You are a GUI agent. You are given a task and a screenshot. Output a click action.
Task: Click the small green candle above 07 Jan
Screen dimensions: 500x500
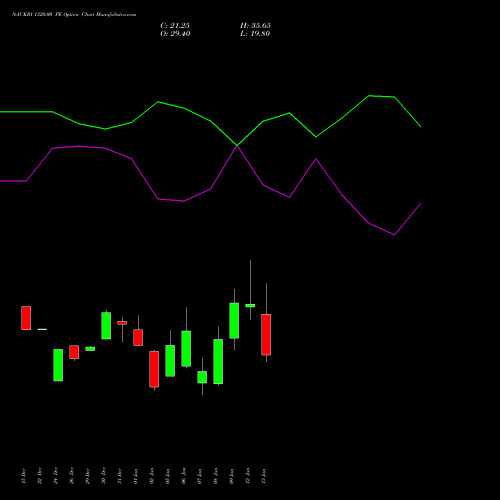[202, 377]
